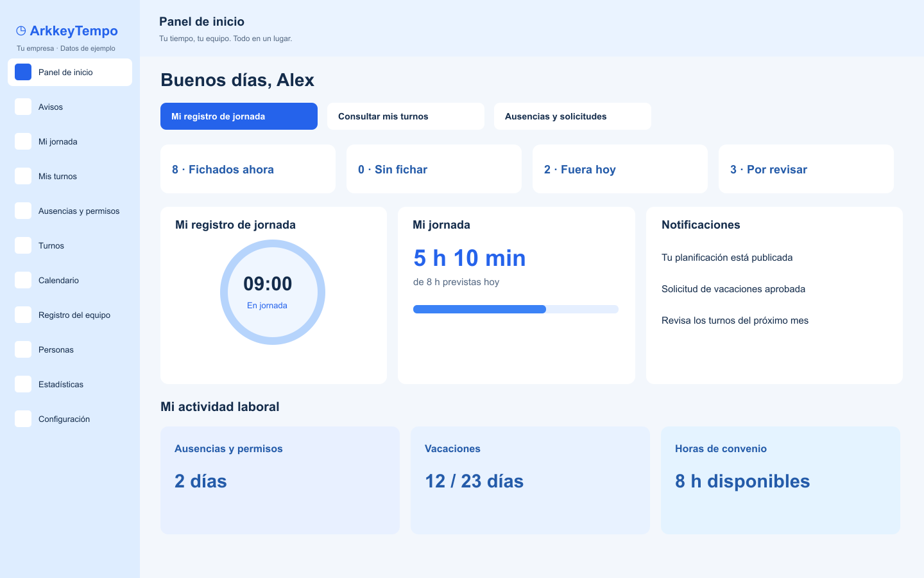Image resolution: width=924 pixels, height=578 pixels.
Task: Select Mis turnos in sidebar
Action: click(70, 176)
